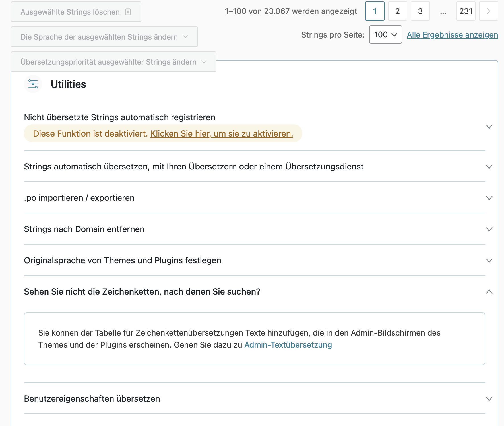Open the Sprache der ausgewählten Strings dropdown
Image resolution: width=504 pixels, height=426 pixels.
coord(104,37)
